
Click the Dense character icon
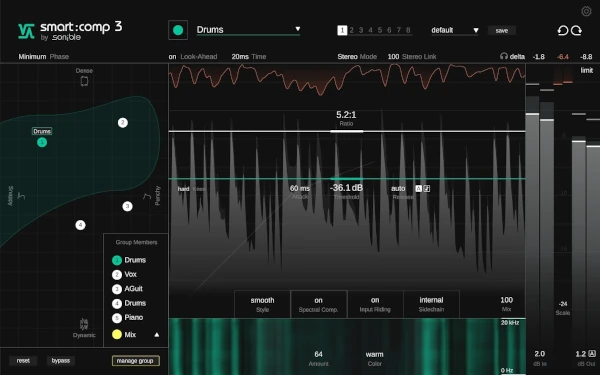tap(84, 81)
